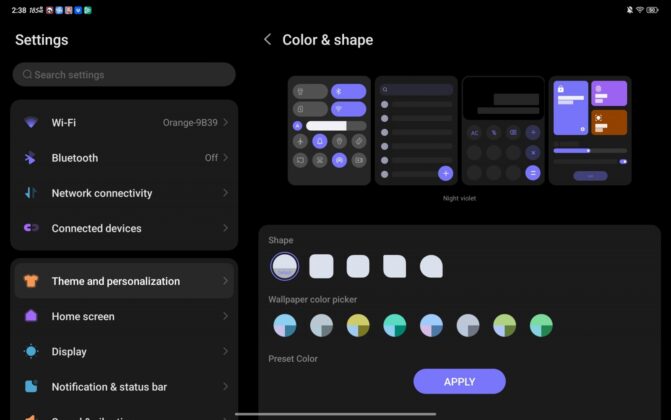
Task: Pick the last green wallpaper swatch
Action: click(x=541, y=325)
